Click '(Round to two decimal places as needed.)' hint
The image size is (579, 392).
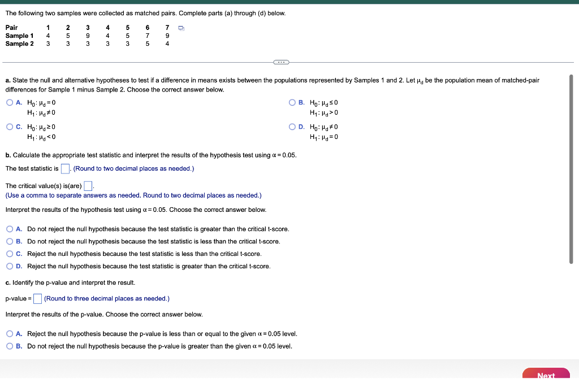133,168
